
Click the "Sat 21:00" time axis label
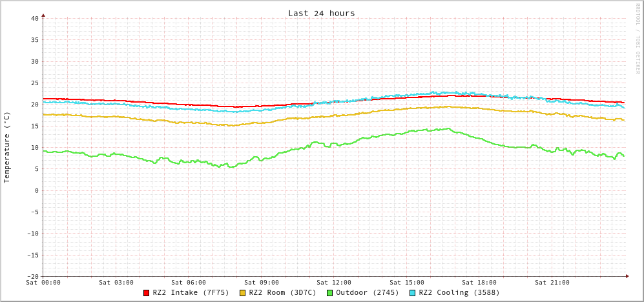point(552,282)
